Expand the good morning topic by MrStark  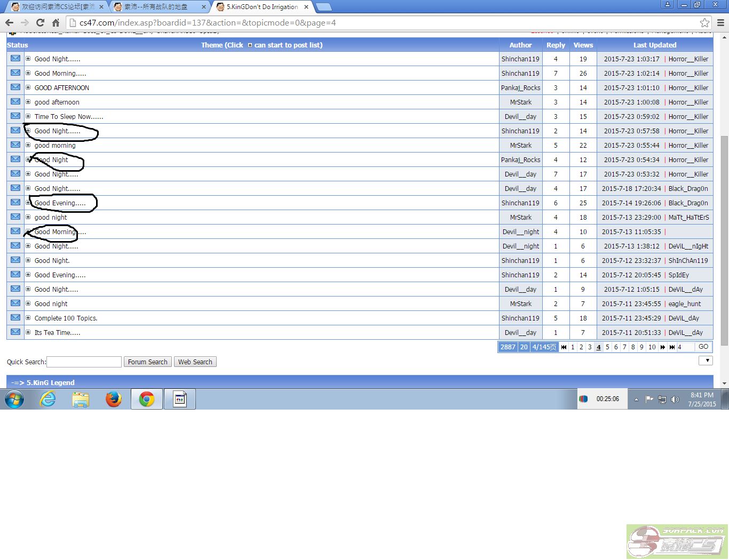(x=28, y=145)
